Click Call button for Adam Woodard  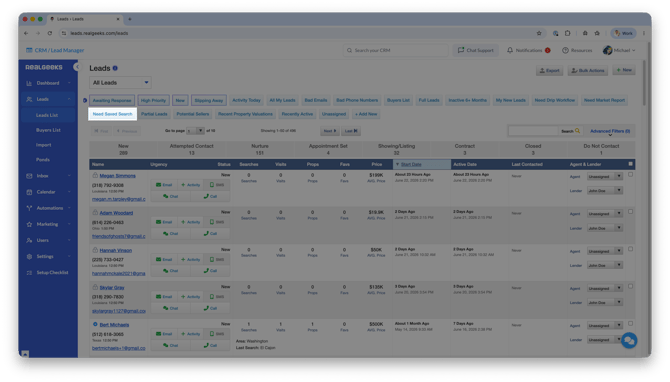tap(210, 234)
